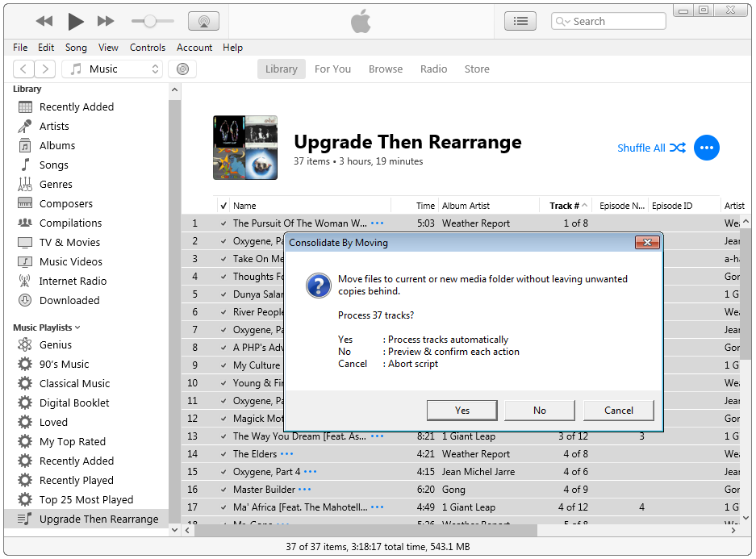This screenshot has width=756, height=559.
Task: Close the Consolidate By Moving dialog
Action: 647,242
